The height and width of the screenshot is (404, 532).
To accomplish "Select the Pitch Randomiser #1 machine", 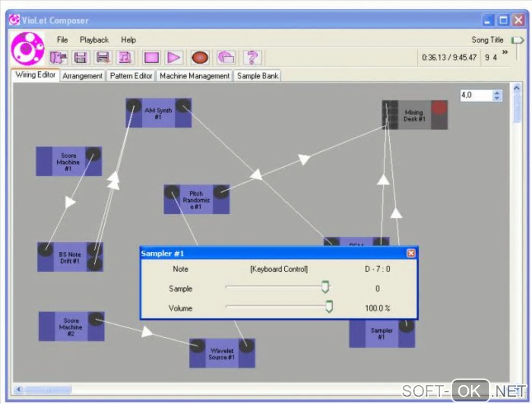I will click(x=196, y=200).
